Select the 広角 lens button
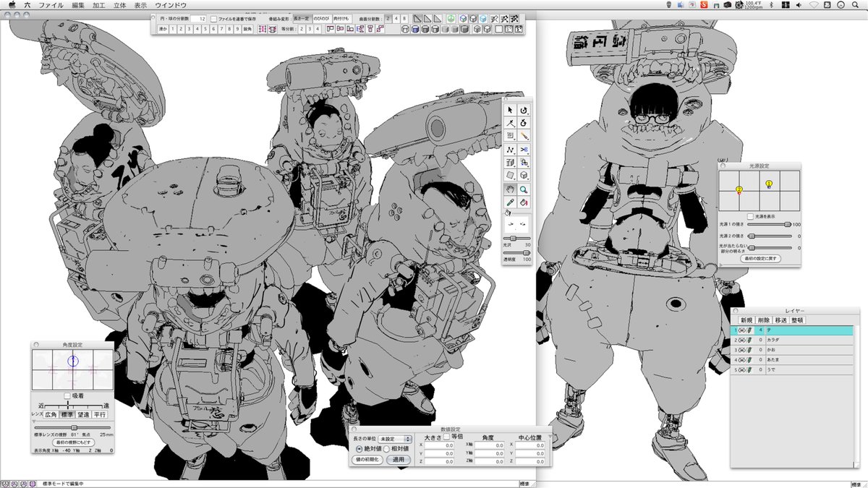Viewport: 868px width, 488px height. 51,414
